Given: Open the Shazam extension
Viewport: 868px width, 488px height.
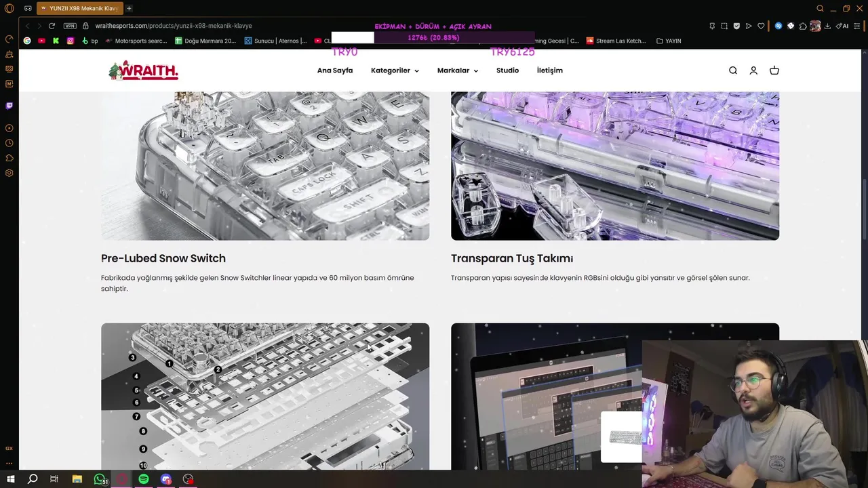Looking at the screenshot, I should coord(778,26).
